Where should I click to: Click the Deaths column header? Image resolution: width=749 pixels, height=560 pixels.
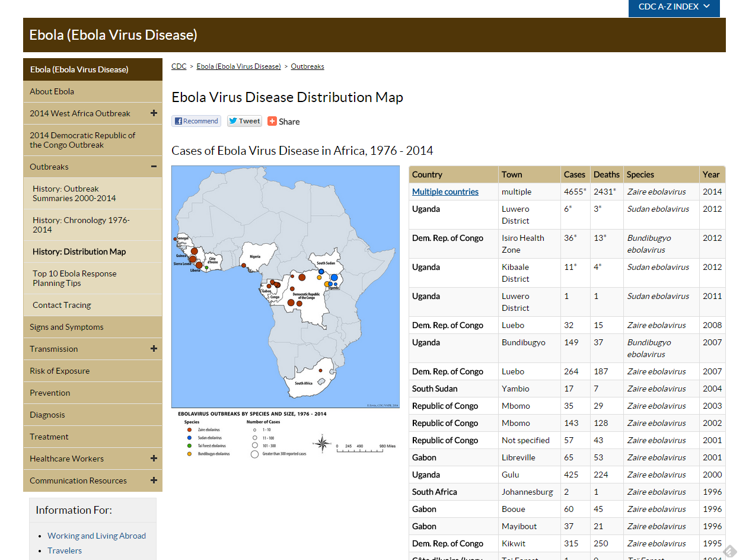[607, 174]
